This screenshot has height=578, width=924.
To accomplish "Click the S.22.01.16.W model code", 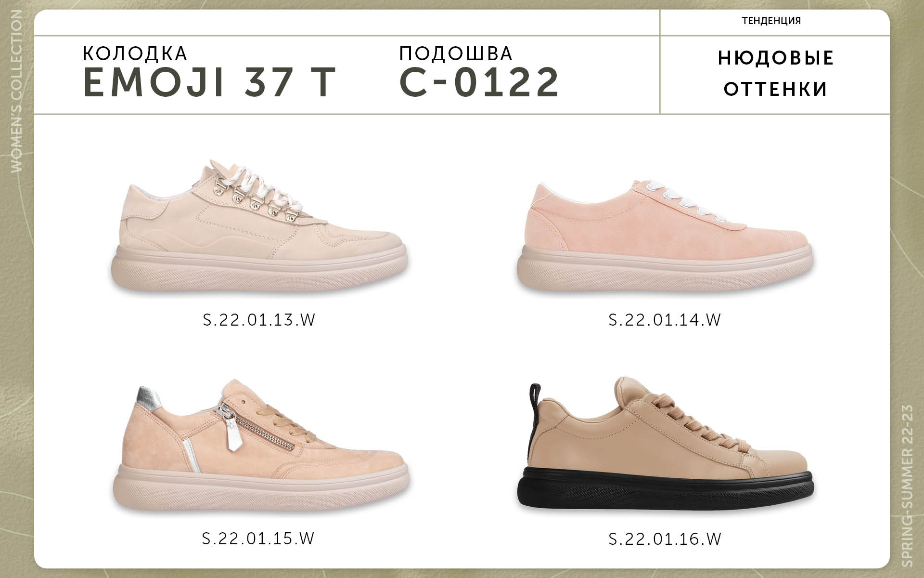I will click(665, 538).
